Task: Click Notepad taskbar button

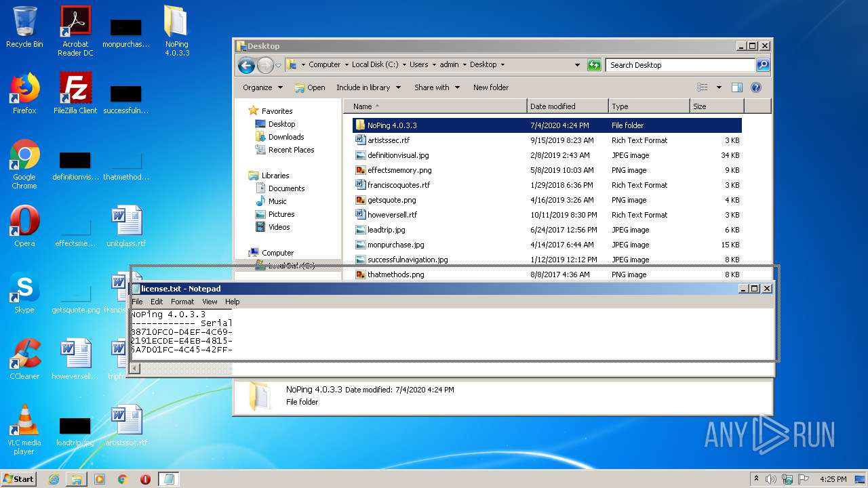Action: point(169,479)
